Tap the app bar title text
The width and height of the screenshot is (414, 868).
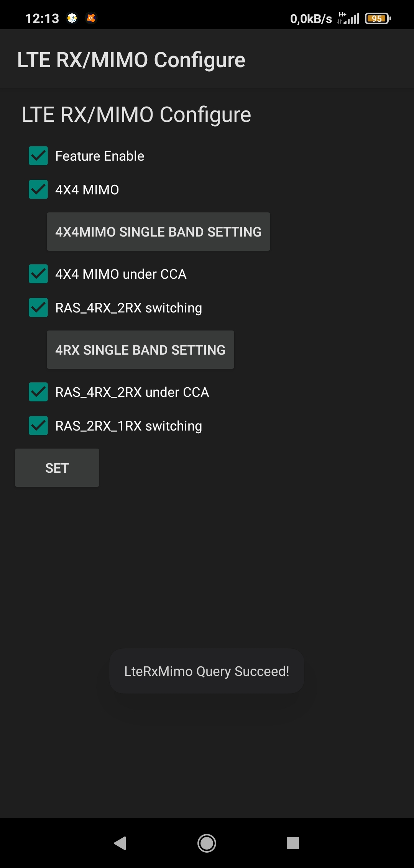click(131, 60)
